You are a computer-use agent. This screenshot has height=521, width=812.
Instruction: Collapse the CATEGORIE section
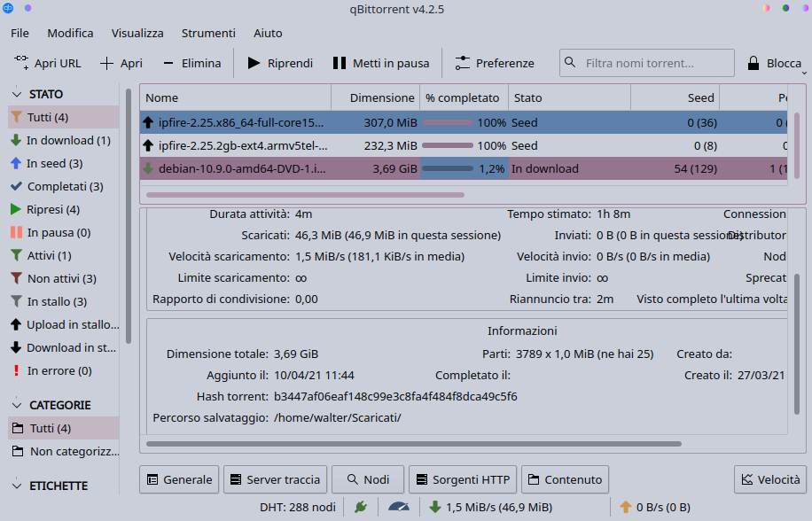pos(17,405)
